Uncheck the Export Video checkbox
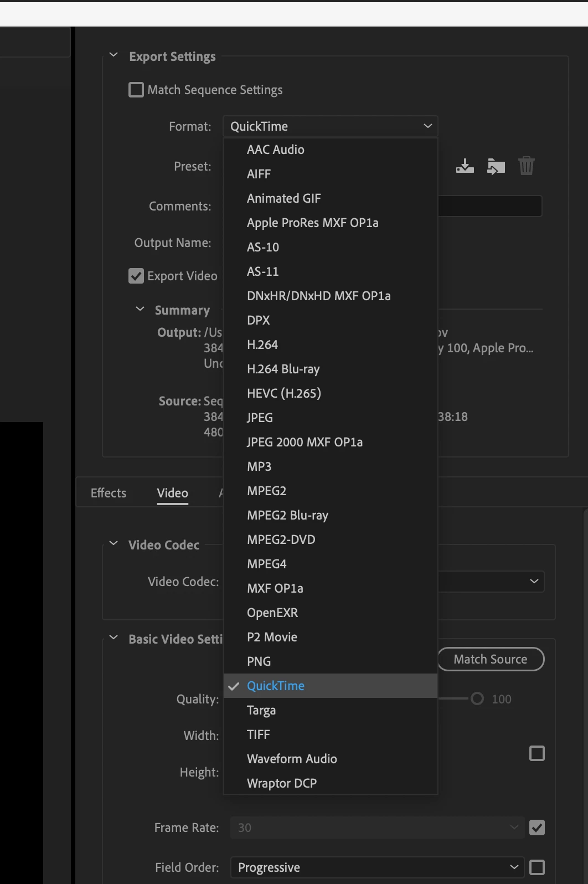The height and width of the screenshot is (884, 588). (x=136, y=276)
